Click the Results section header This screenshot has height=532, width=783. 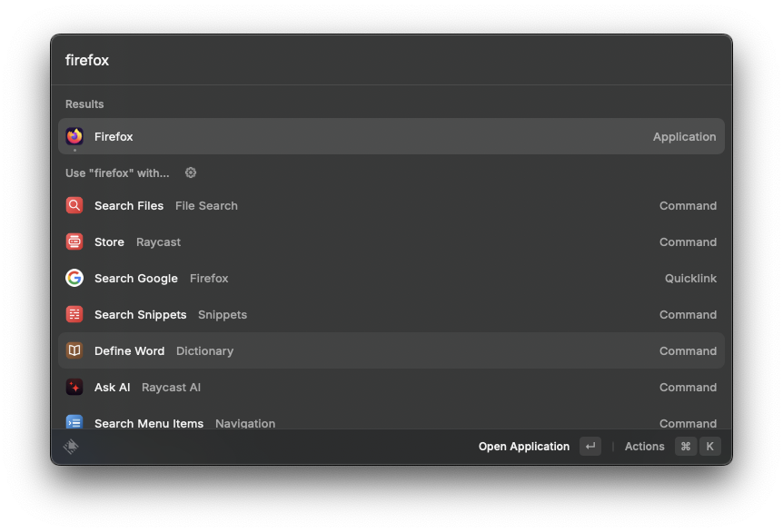pyautogui.click(x=84, y=103)
